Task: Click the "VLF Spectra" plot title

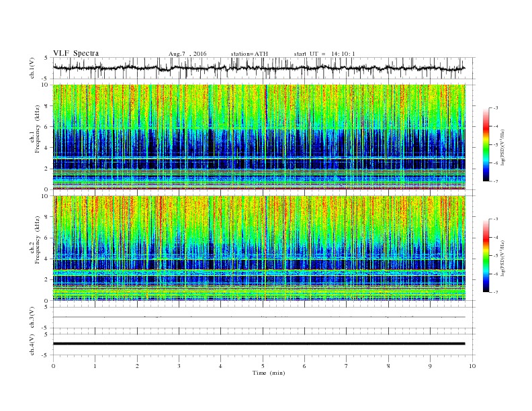Action: coord(76,53)
